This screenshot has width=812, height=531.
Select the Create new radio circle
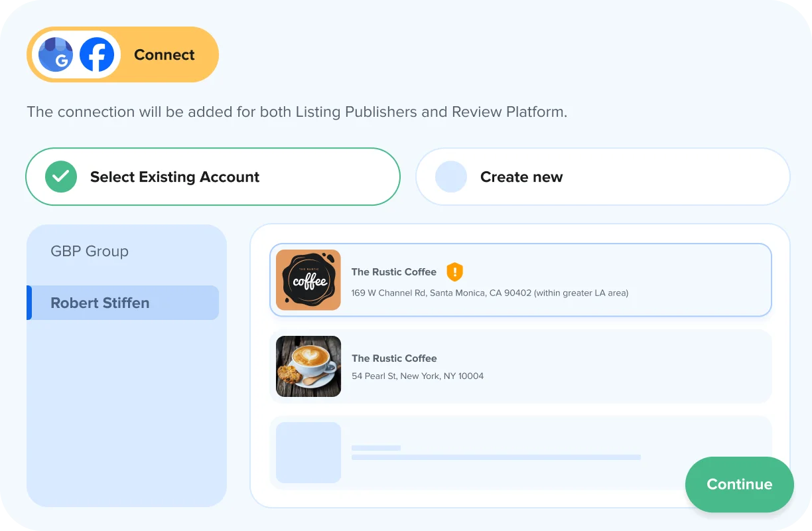pyautogui.click(x=451, y=177)
